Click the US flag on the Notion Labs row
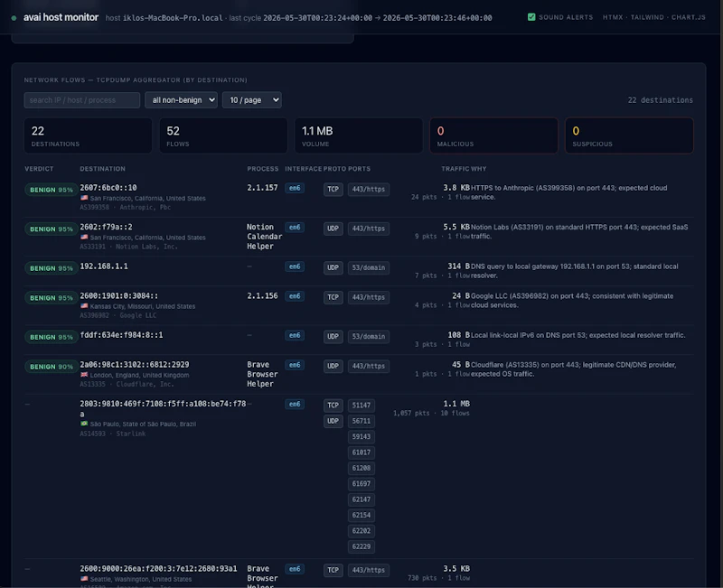The height and width of the screenshot is (588, 723). coord(84,237)
